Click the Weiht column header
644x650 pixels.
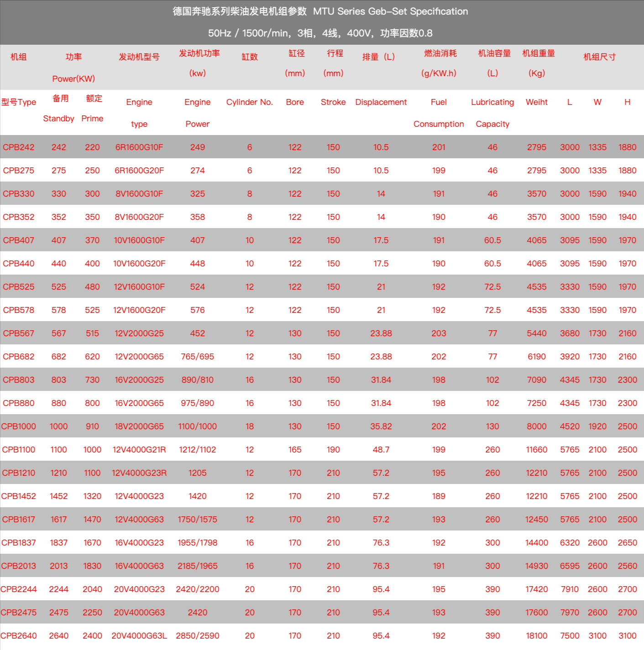click(x=537, y=102)
